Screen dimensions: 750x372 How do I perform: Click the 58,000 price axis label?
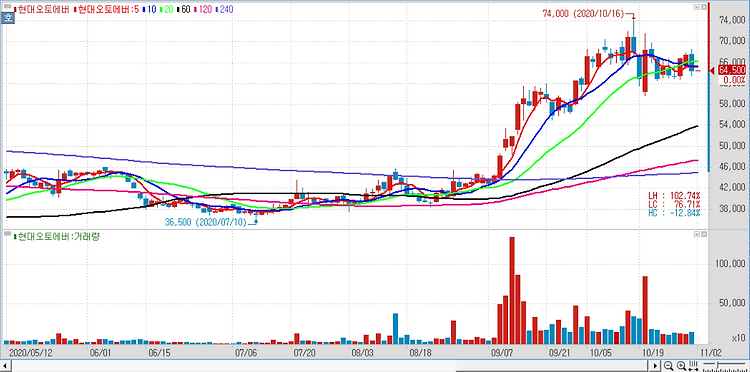click(733, 104)
